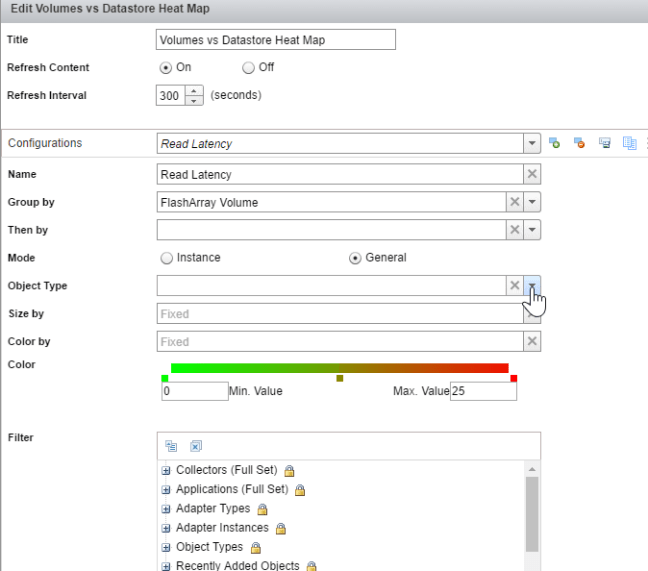Turn Refresh Content Off
The image size is (648, 571).
(x=248, y=68)
